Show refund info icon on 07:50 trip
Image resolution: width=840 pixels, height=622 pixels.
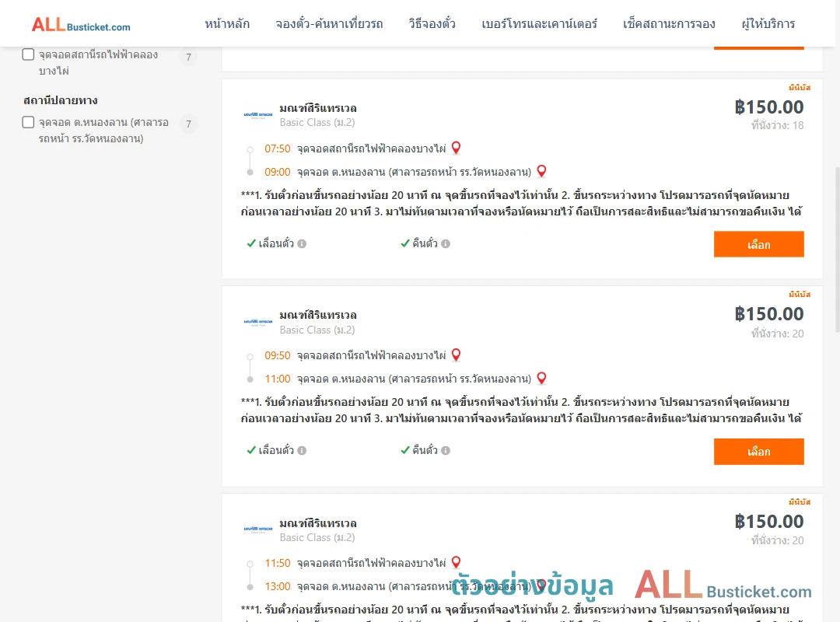[x=446, y=244]
